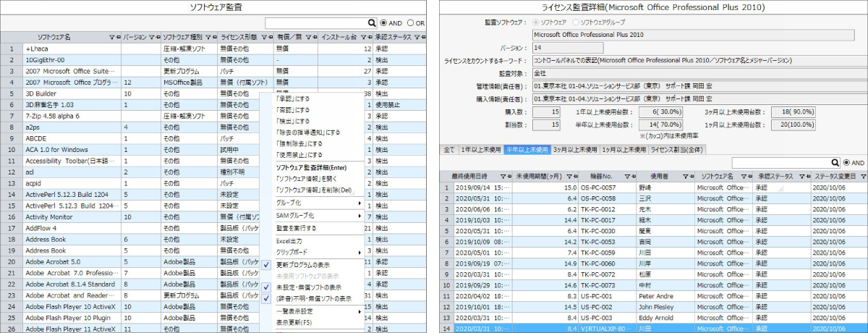Open filter icon on 承認ステータス column in Software Audit
The width and height of the screenshot is (868, 333).
(418, 36)
